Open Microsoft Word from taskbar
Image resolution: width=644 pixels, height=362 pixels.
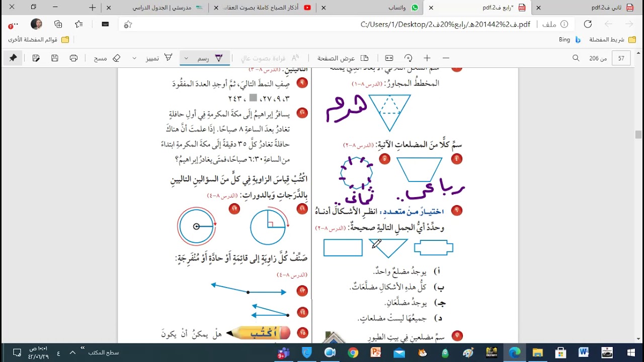click(x=584, y=352)
